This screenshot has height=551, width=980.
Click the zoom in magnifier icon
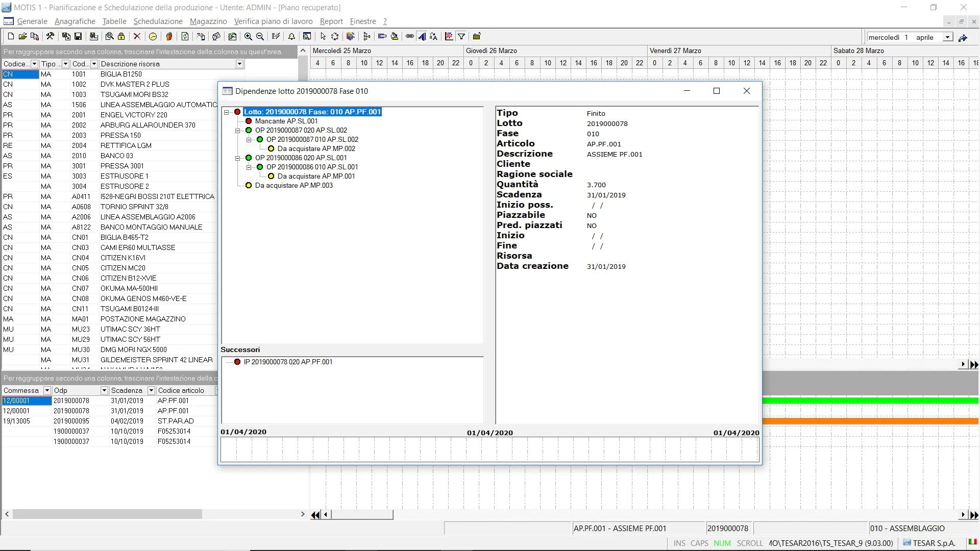coord(248,36)
